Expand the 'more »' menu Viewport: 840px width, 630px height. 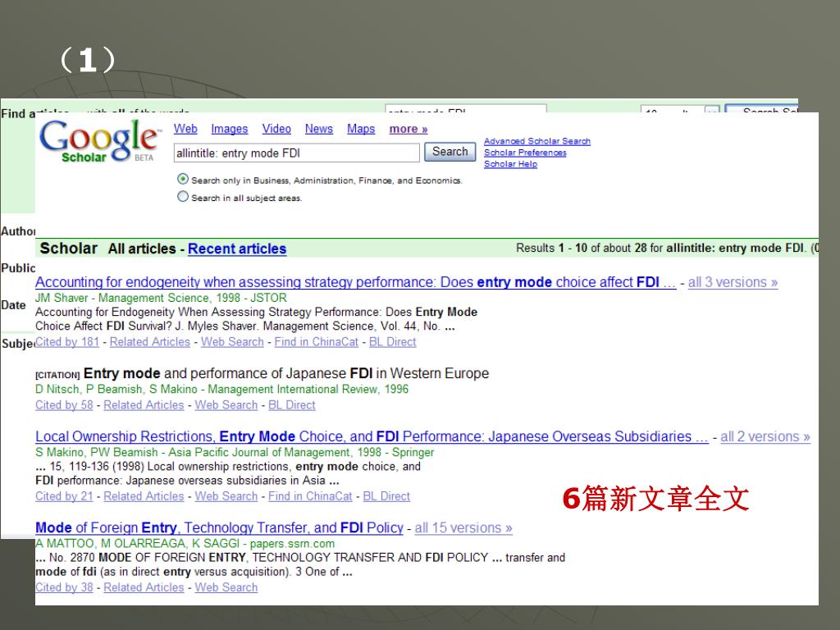[409, 129]
